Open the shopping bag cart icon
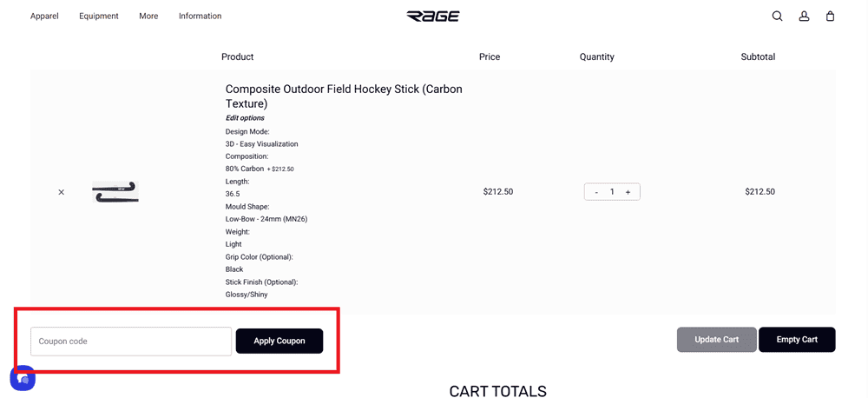Image resolution: width=868 pixels, height=398 pixels. coord(830,16)
